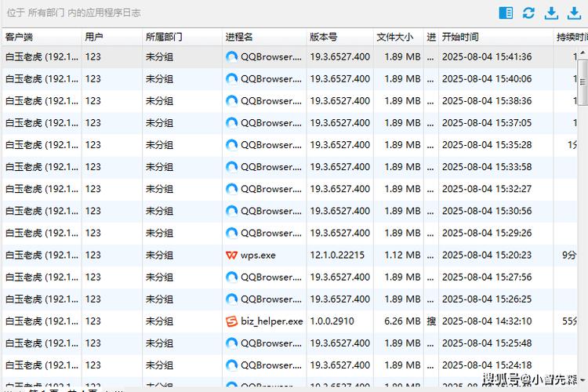The height and width of the screenshot is (392, 588).
Task: Click start time 2025-08-04 15:24:18
Action: 487,365
